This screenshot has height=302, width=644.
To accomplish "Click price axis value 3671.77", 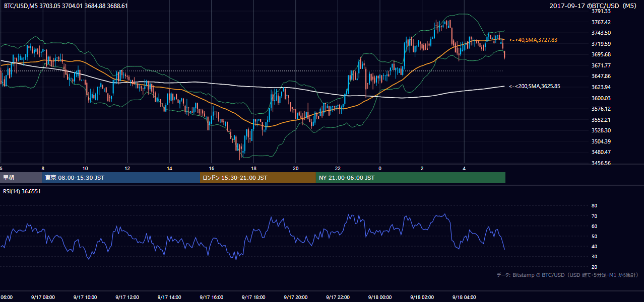I will coord(601,65).
